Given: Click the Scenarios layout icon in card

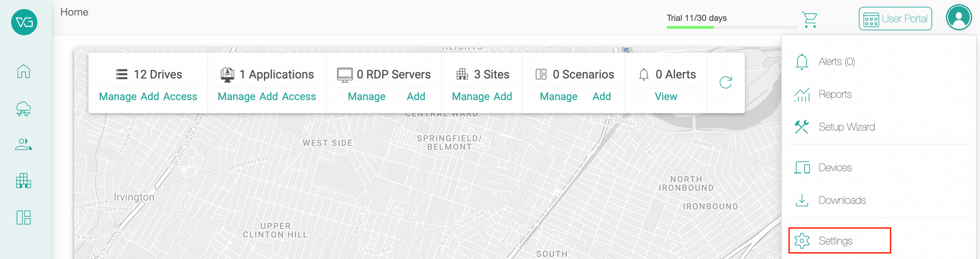Looking at the screenshot, I should tap(541, 74).
